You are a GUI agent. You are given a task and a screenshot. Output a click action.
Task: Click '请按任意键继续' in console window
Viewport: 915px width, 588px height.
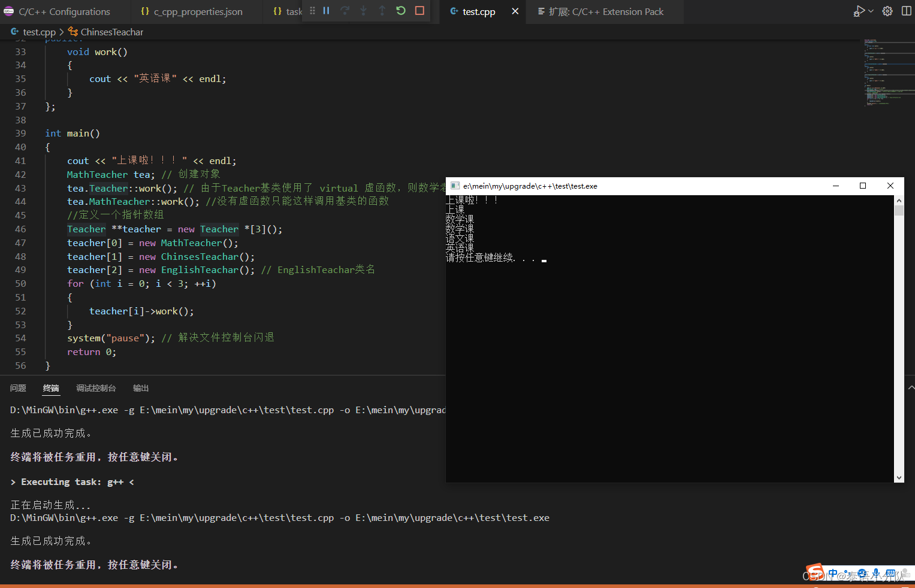tap(480, 258)
